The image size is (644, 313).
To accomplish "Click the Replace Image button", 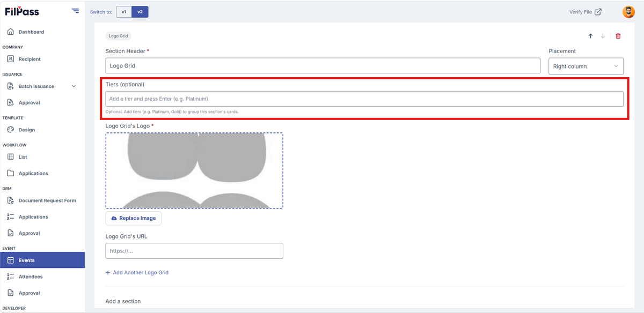I will (134, 218).
